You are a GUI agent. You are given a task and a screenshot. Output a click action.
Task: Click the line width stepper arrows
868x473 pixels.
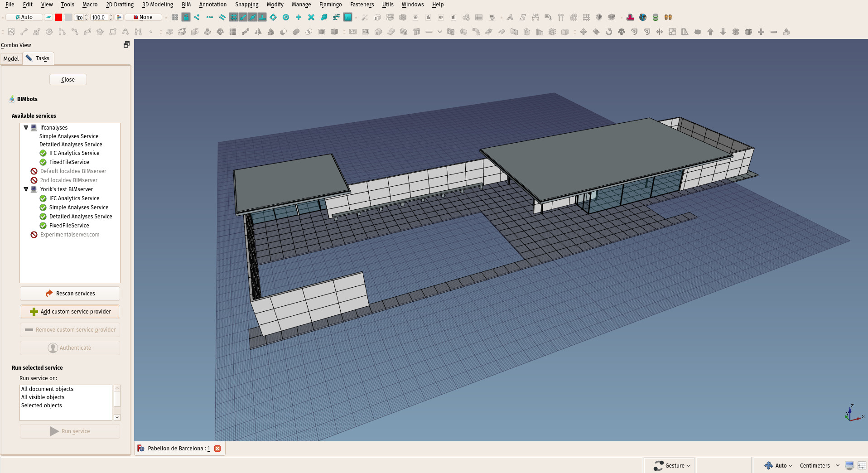point(86,17)
